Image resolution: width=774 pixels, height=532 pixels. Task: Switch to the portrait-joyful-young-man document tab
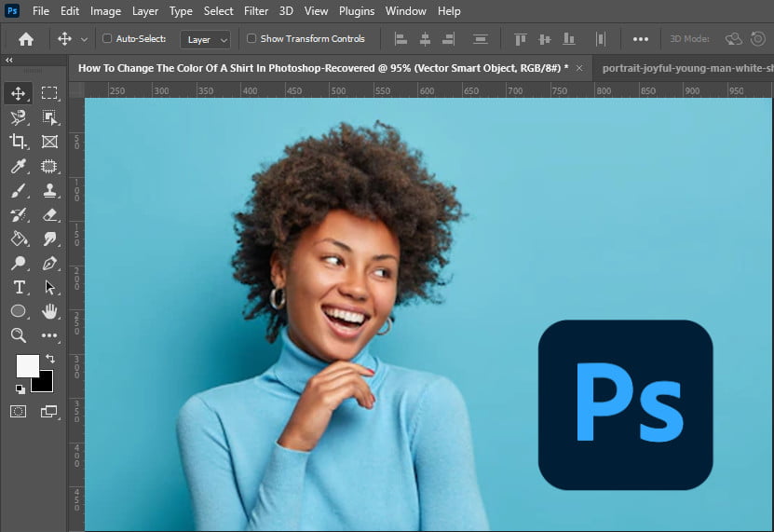[685, 68]
